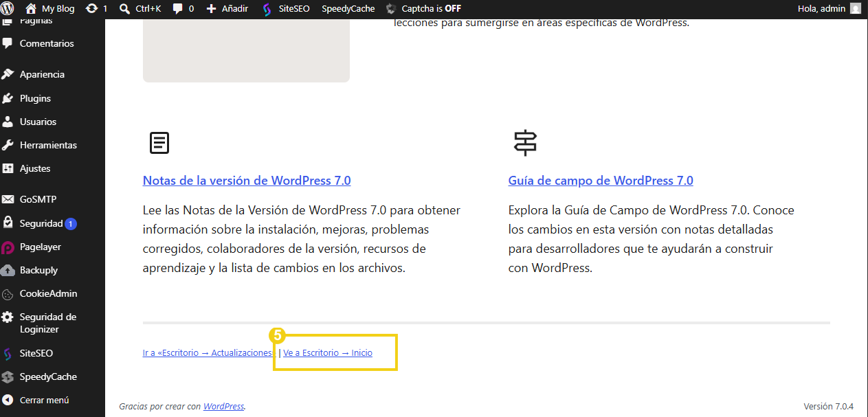Click the WordPress link in the footer

tap(223, 406)
